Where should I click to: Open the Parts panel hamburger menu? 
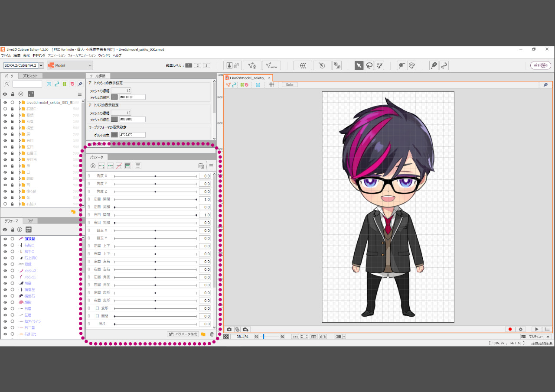coord(79,94)
